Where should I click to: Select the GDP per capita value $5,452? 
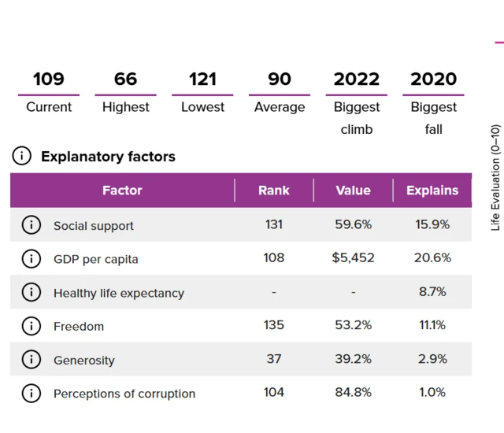[353, 258]
